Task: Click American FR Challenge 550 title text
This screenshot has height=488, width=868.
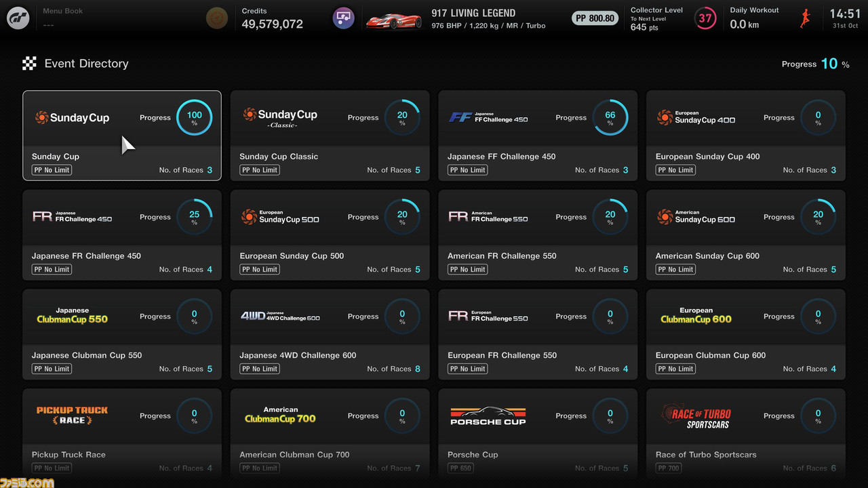Action: pos(502,256)
